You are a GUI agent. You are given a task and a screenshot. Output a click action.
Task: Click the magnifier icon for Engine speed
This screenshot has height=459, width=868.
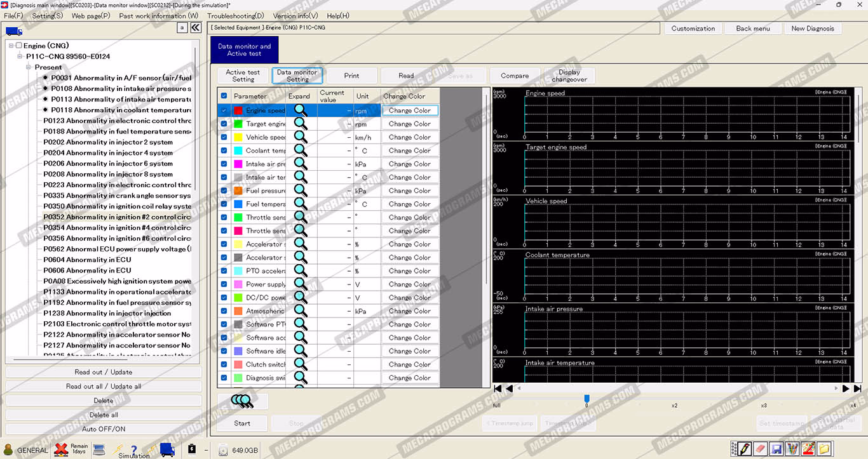tap(301, 110)
